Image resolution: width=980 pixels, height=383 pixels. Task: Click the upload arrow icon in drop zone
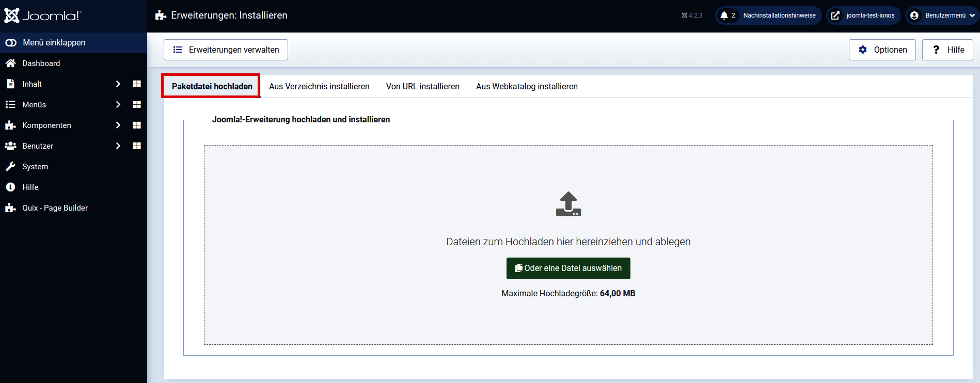(x=568, y=204)
